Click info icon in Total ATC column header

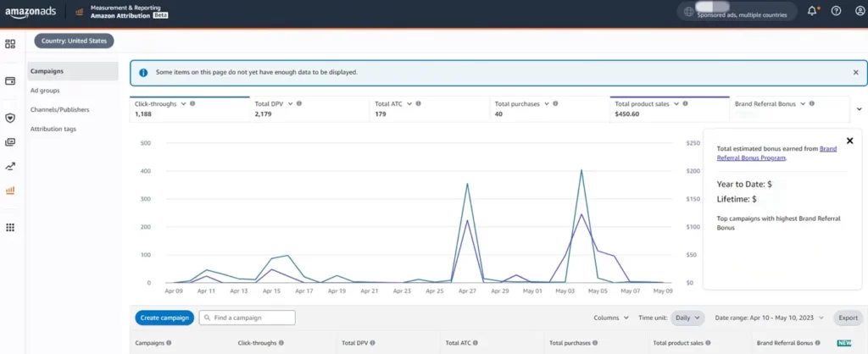(x=476, y=343)
